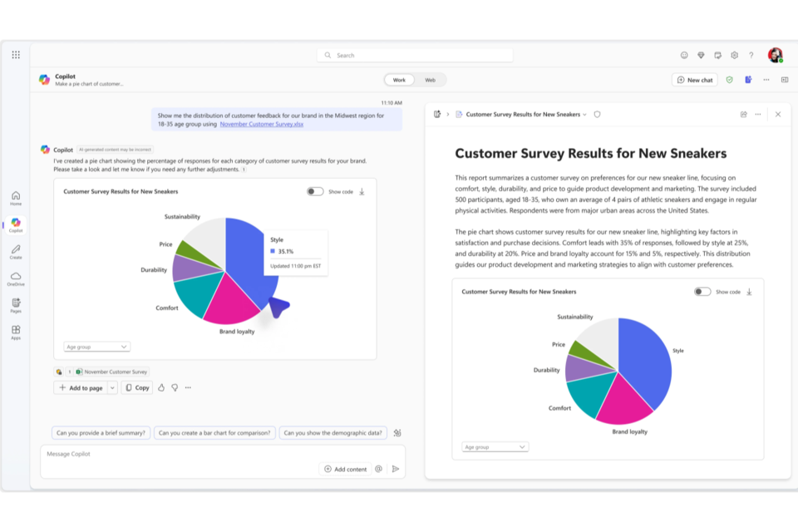Screen dimensions: 798x532
Task: Click the thumbs down icon on response
Action: pos(175,387)
